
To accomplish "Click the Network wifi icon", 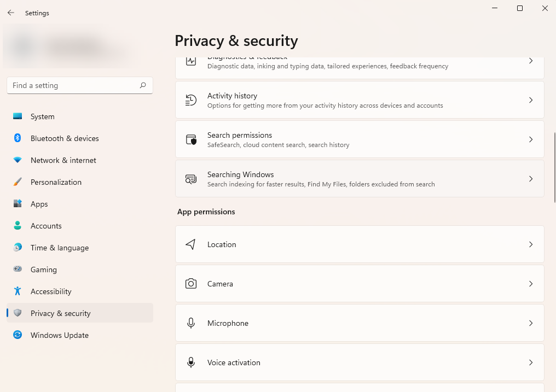I will pos(18,160).
